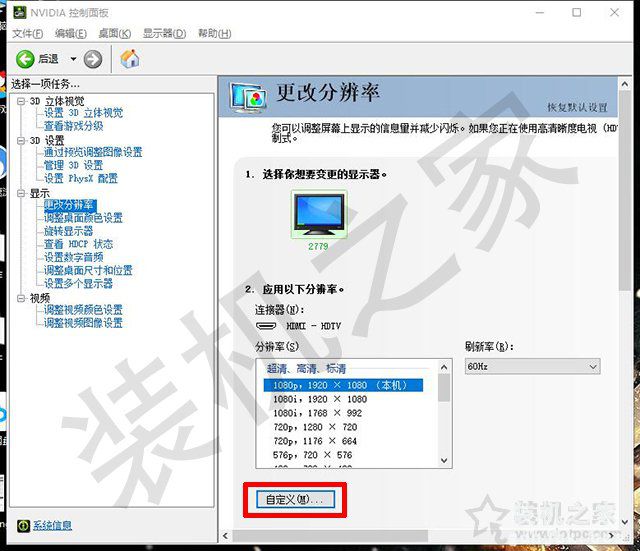The width and height of the screenshot is (640, 551).
Task: Click the main panel vertical scrollbar thumb
Action: [624, 191]
